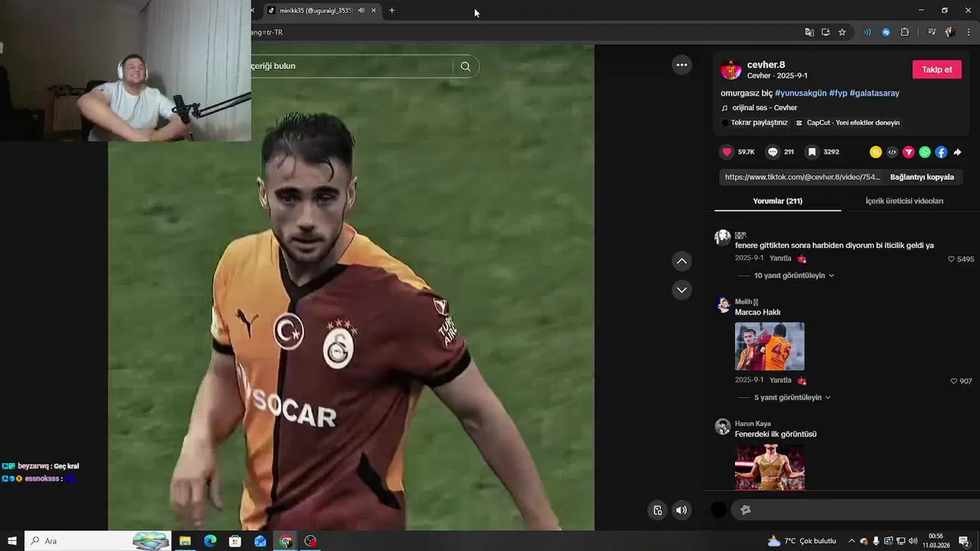Open a new browser tab
The width and height of the screenshot is (980, 551).
point(392,11)
